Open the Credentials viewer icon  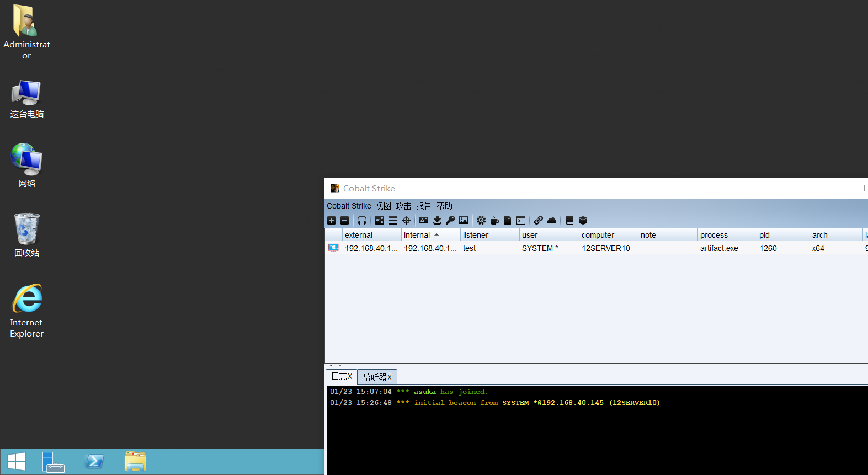(x=424, y=220)
